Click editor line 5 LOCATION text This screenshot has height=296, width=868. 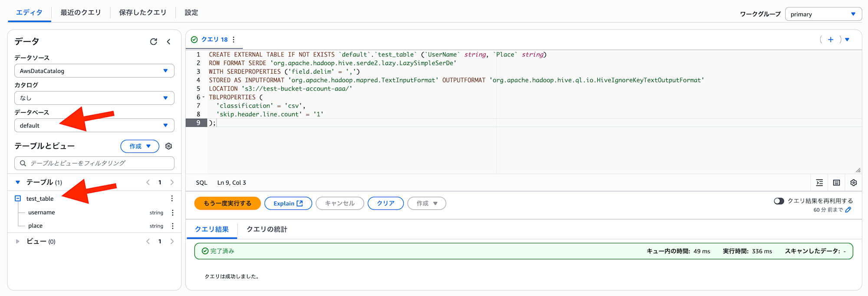pyautogui.click(x=280, y=89)
